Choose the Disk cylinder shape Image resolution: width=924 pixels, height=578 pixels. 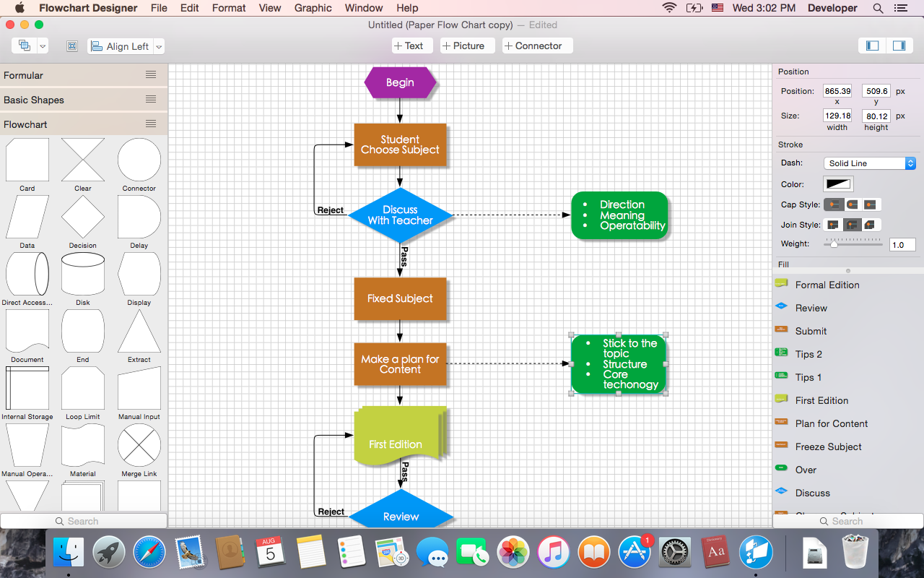click(x=83, y=274)
